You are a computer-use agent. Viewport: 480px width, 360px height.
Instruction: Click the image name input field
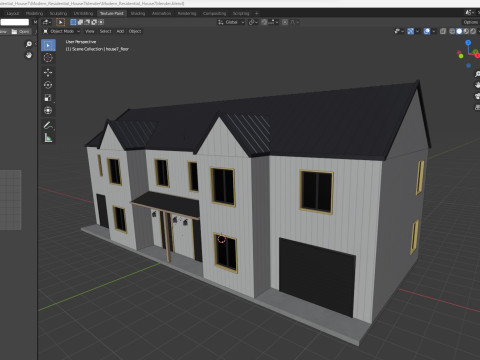15,22
